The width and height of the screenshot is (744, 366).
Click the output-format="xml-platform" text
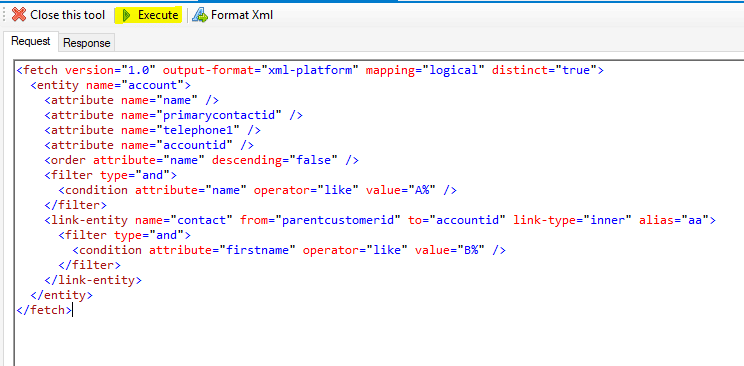tap(261, 70)
